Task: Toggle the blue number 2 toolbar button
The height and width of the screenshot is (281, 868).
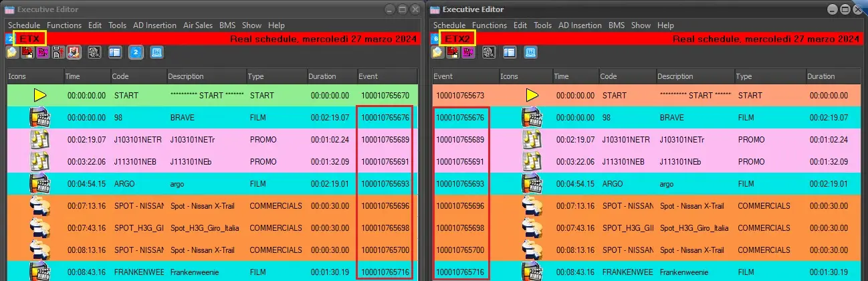Action: (x=135, y=52)
